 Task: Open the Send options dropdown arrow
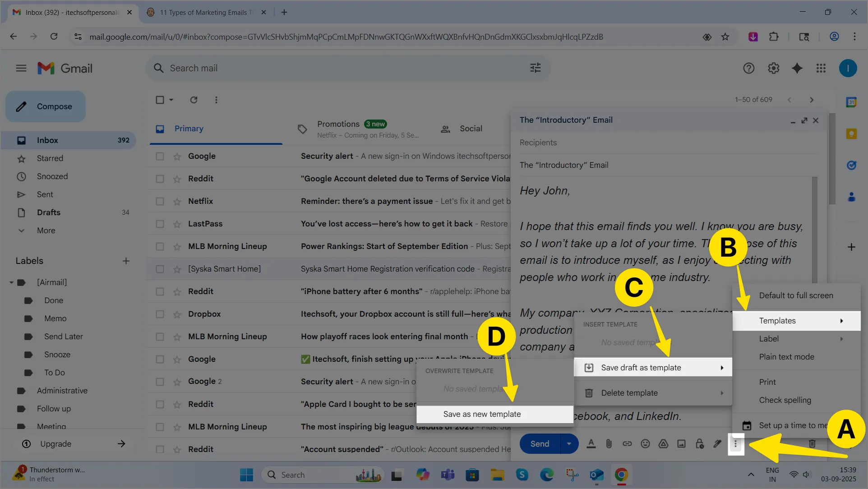click(569, 444)
